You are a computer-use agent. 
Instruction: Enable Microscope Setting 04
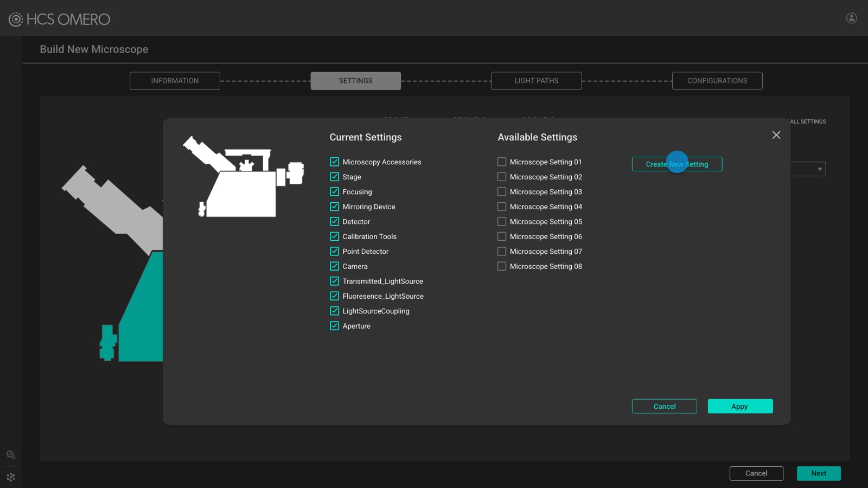click(502, 207)
